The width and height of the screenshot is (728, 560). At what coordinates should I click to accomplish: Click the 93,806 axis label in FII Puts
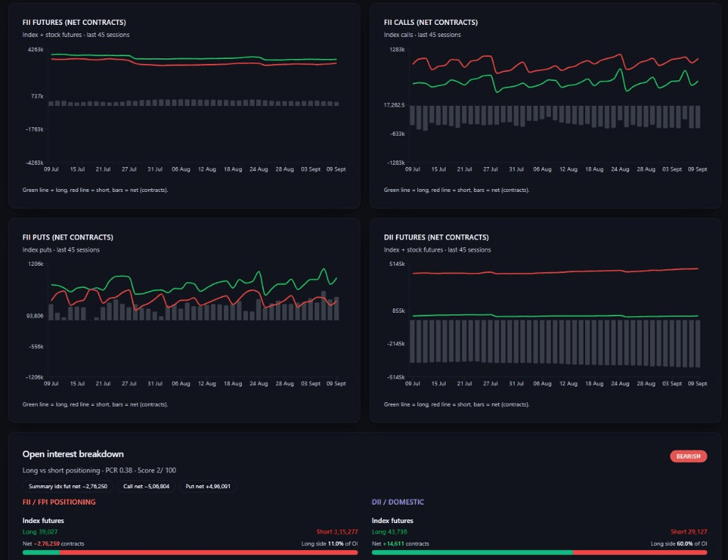click(35, 316)
